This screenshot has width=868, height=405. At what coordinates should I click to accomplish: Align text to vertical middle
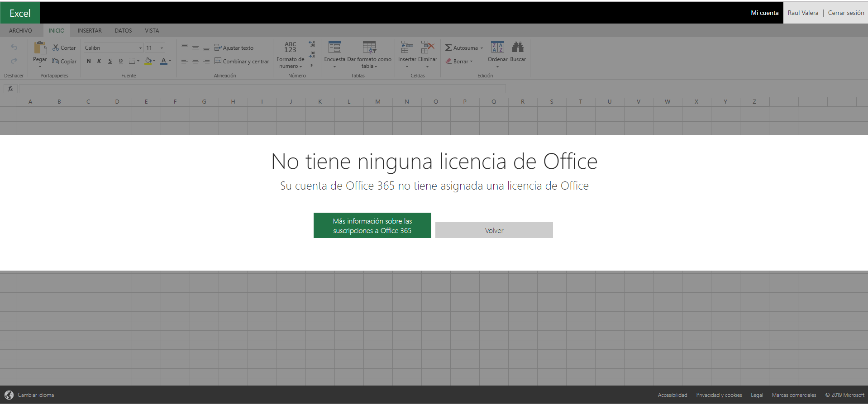196,48
